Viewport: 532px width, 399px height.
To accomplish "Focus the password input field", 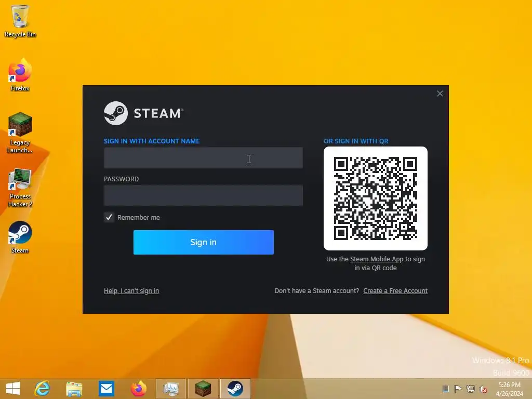I will [x=203, y=195].
